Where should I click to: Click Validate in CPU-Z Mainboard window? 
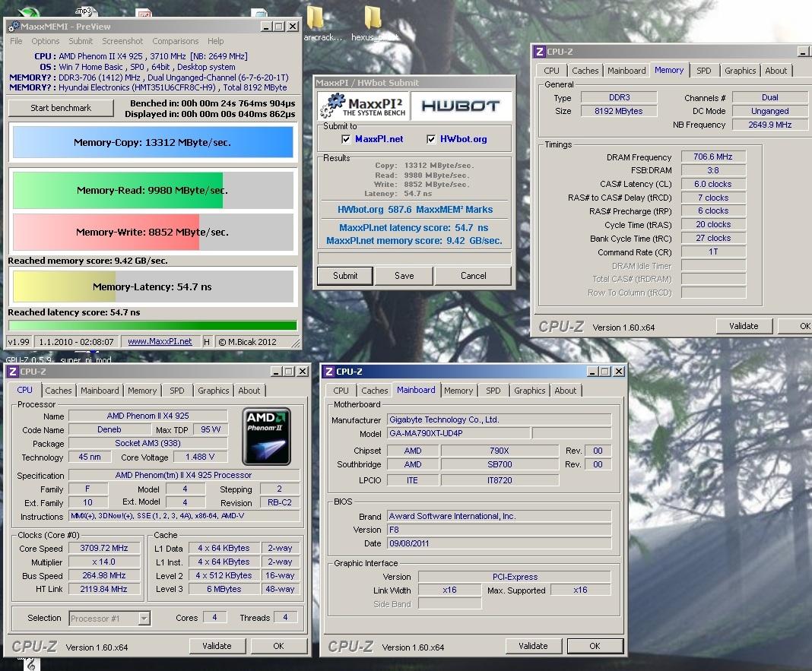533,646
